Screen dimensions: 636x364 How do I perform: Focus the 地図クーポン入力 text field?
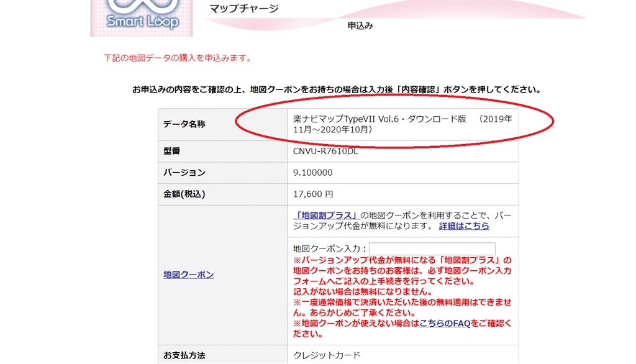pos(432,248)
